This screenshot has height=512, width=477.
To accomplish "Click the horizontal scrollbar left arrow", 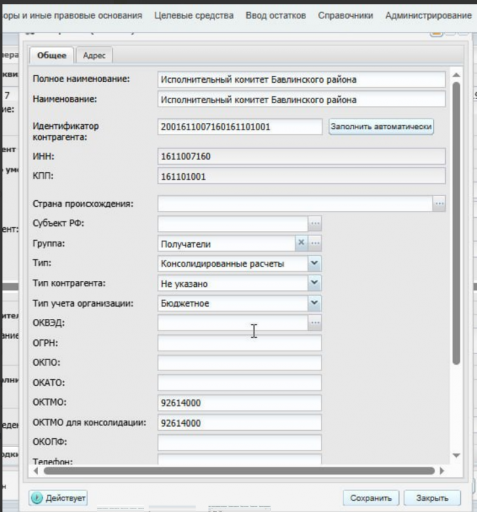I will [x=36, y=471].
